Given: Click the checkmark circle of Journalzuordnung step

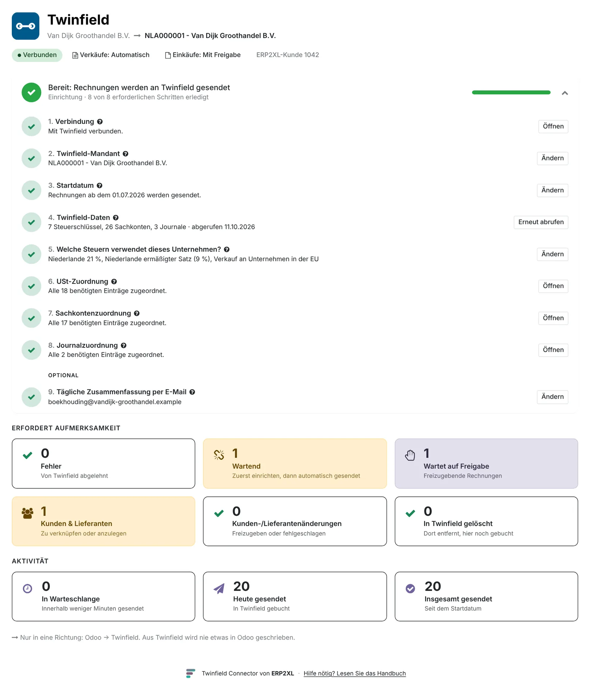Looking at the screenshot, I should pyautogui.click(x=31, y=350).
